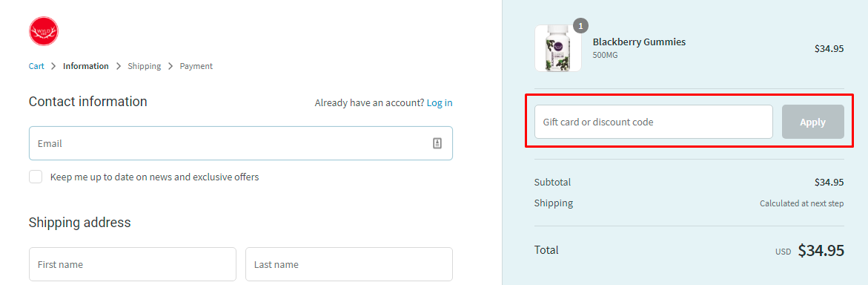Click the red WYLD store logo

tap(44, 31)
